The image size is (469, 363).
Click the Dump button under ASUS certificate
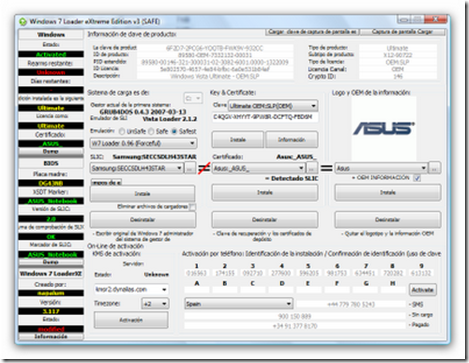coord(51,152)
